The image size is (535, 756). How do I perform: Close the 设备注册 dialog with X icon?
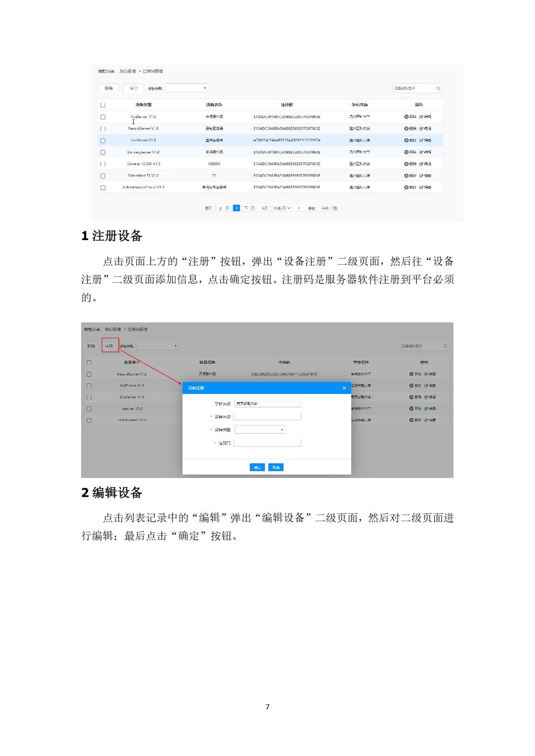(344, 388)
